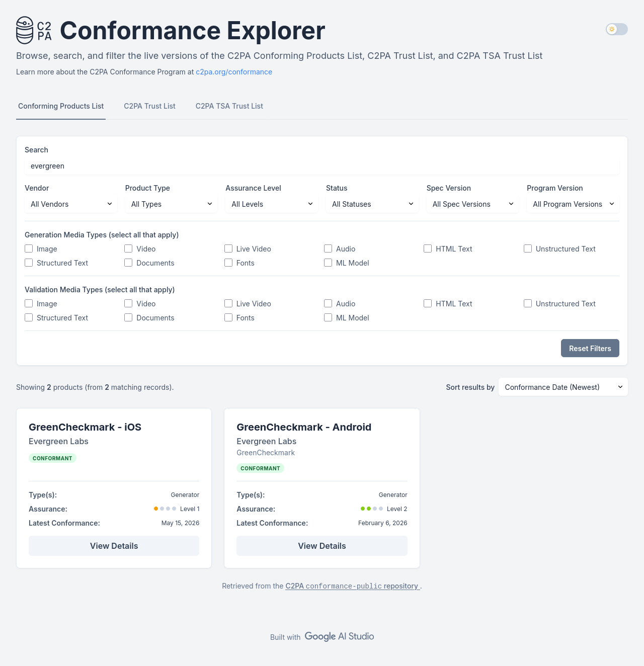Toggle the light/dark theme switch
The width and height of the screenshot is (644, 666).
[617, 29]
